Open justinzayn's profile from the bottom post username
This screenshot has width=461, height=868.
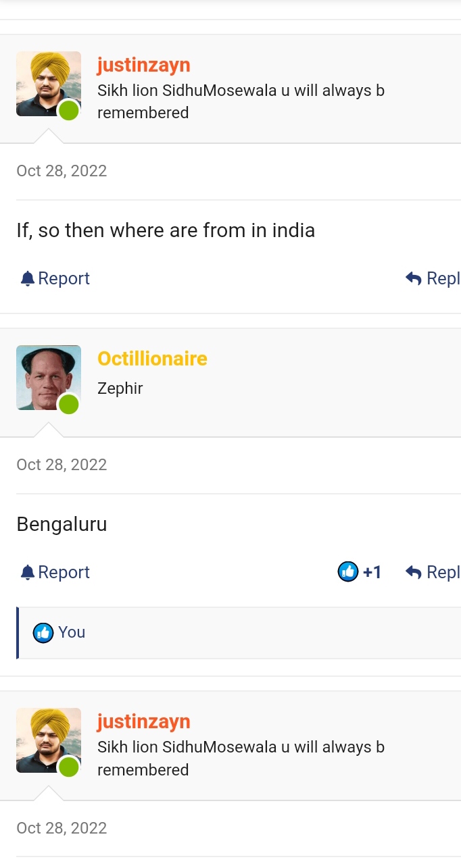143,721
